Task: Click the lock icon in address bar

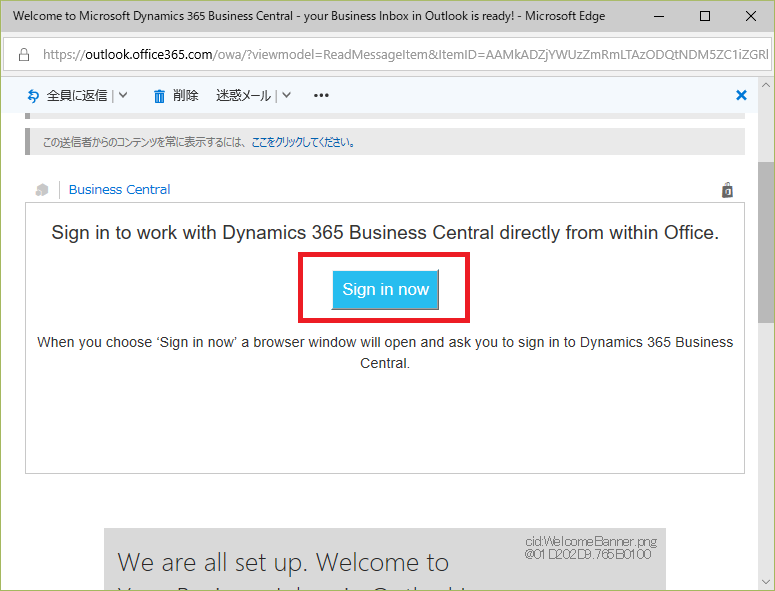Action: click(x=24, y=54)
